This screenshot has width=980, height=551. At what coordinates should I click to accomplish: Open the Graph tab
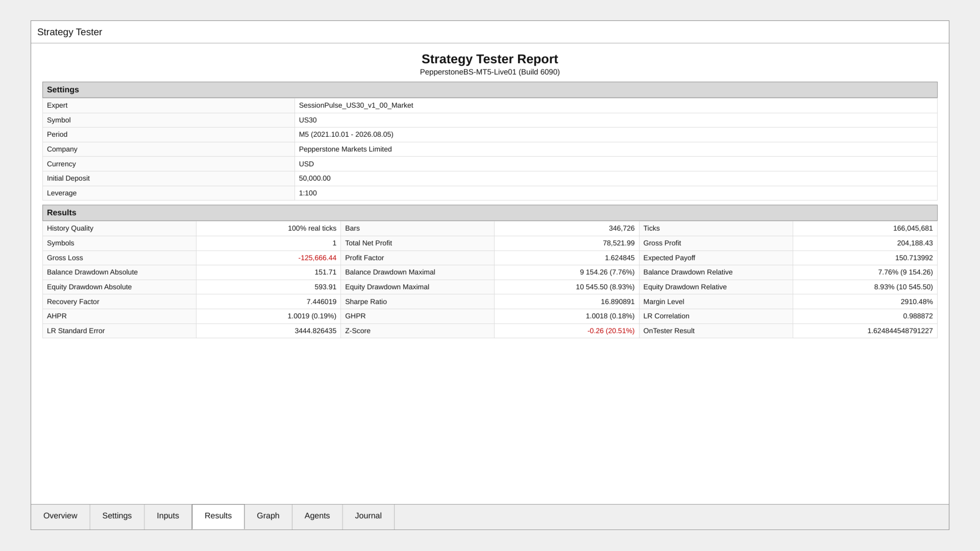(268, 516)
